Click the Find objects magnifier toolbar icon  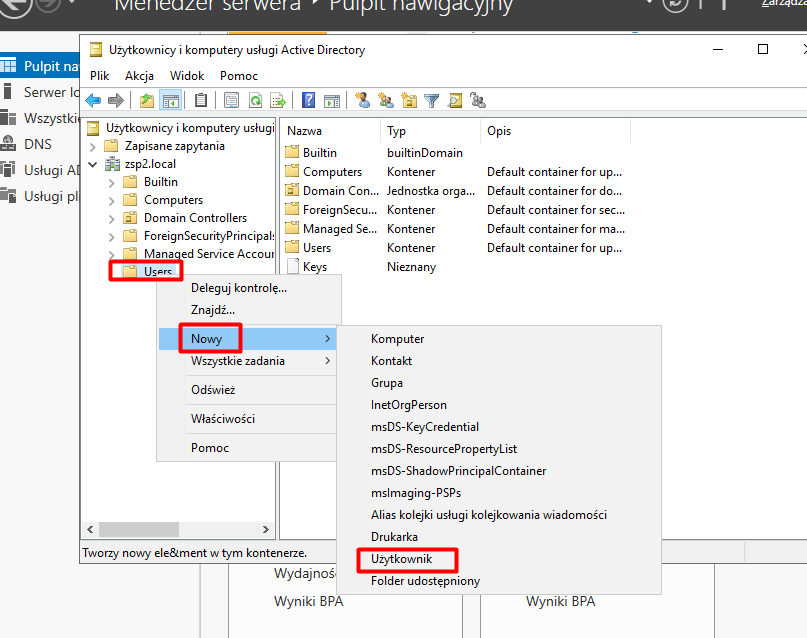[455, 100]
